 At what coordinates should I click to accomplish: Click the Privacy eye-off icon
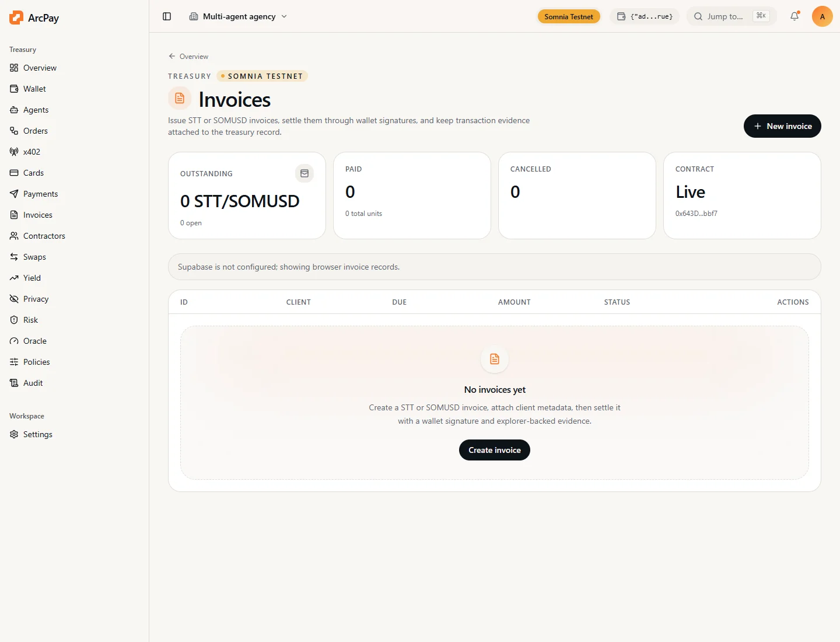pyautogui.click(x=14, y=299)
